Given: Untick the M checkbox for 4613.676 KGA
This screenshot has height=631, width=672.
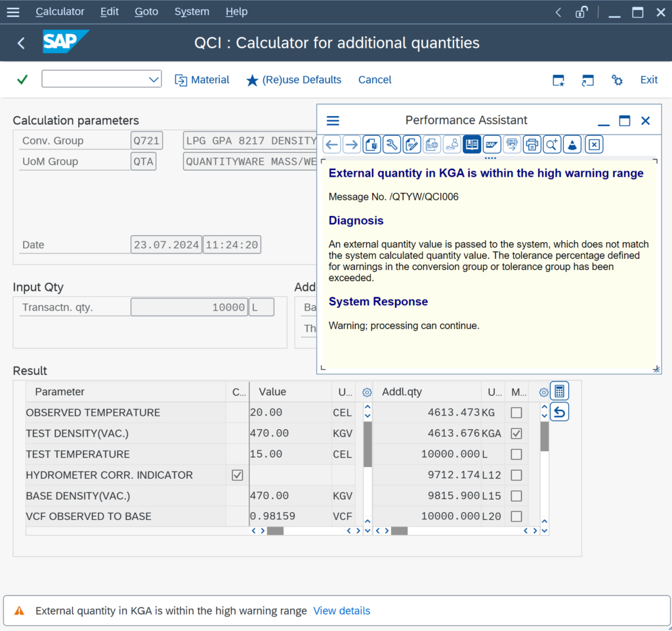Looking at the screenshot, I should coord(516,433).
